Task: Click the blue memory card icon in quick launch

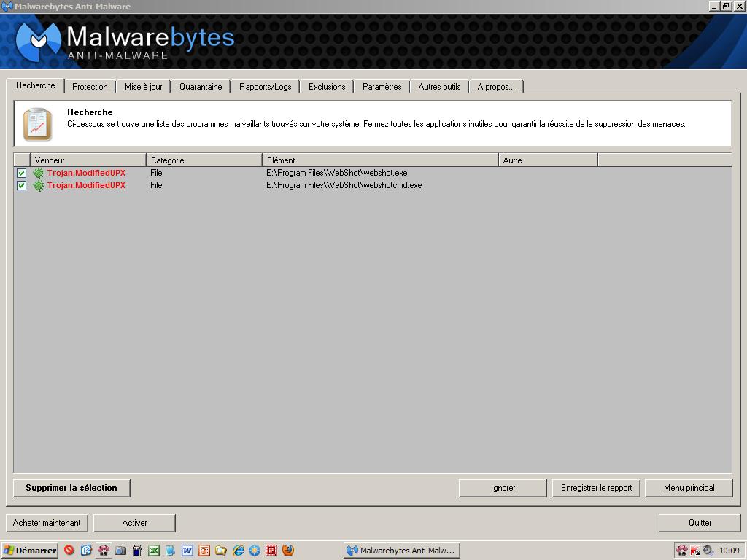Action: tap(136, 551)
